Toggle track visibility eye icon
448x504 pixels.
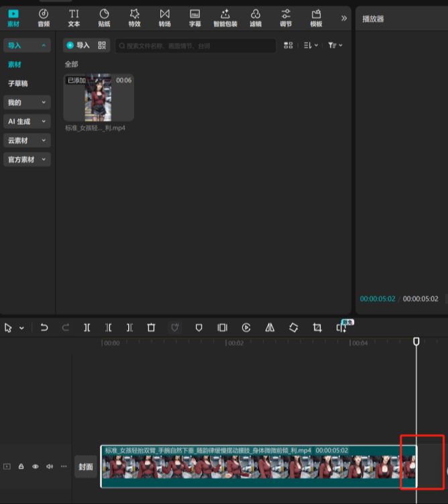pyautogui.click(x=36, y=466)
